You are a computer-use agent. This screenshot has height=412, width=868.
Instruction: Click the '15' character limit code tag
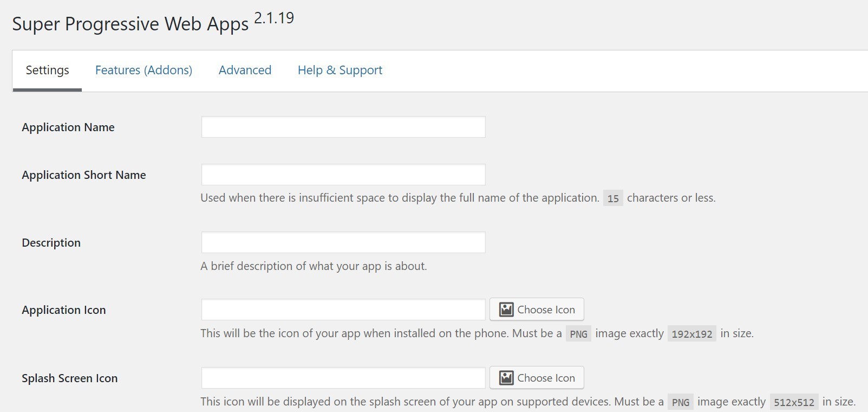[x=613, y=198]
